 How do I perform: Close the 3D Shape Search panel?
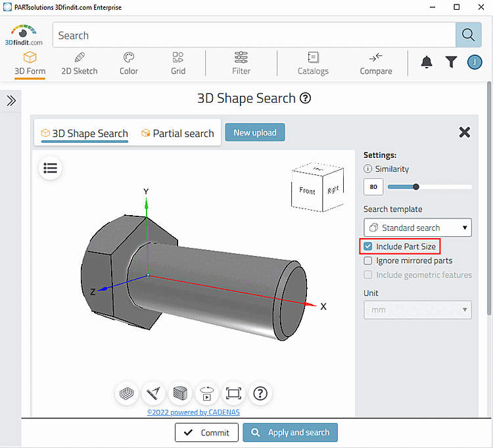tap(464, 132)
